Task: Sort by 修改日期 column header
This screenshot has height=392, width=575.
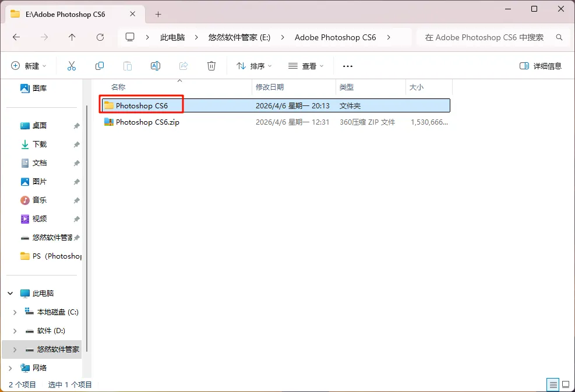Action: click(x=270, y=87)
